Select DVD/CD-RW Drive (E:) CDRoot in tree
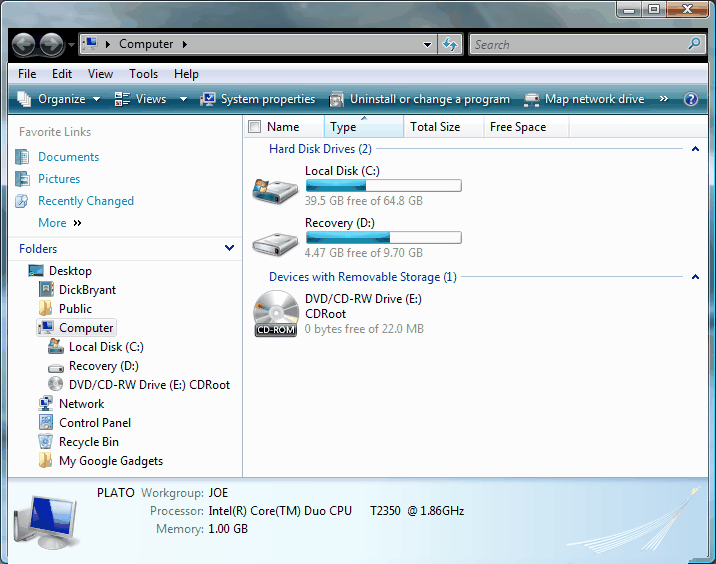The height and width of the screenshot is (564, 716). 149,385
